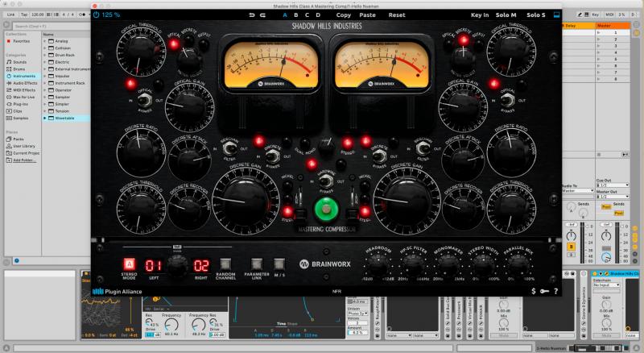Click the undo arrow in plugin toolbar

252,15
